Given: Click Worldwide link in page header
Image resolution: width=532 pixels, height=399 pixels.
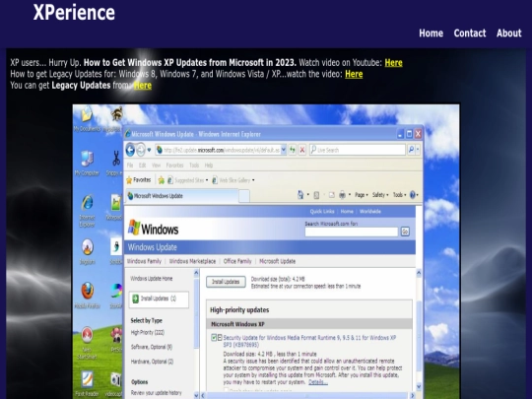Looking at the screenshot, I should pos(370,212).
